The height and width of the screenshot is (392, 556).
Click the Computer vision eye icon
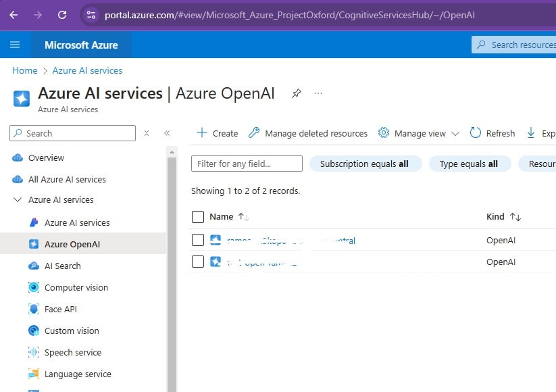34,287
